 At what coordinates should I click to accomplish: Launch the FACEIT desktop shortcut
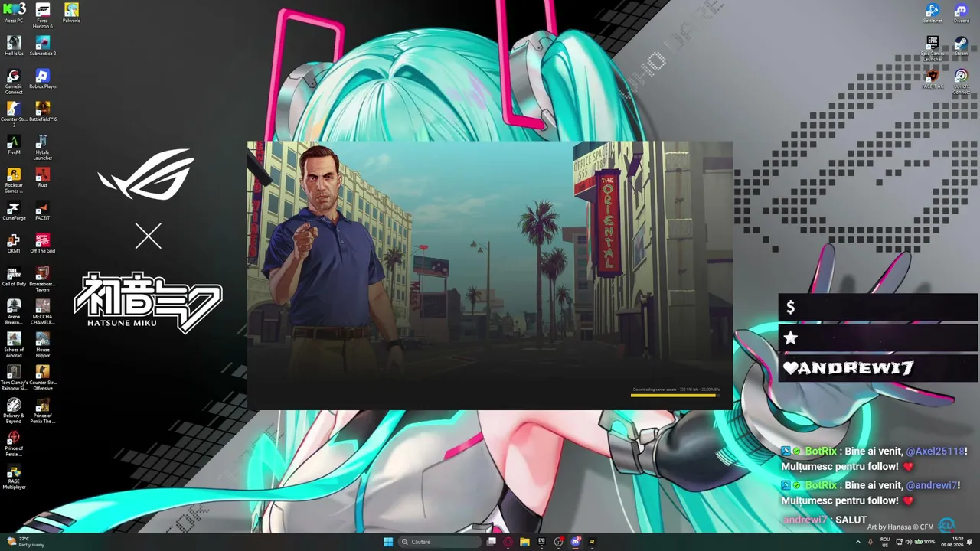click(43, 210)
